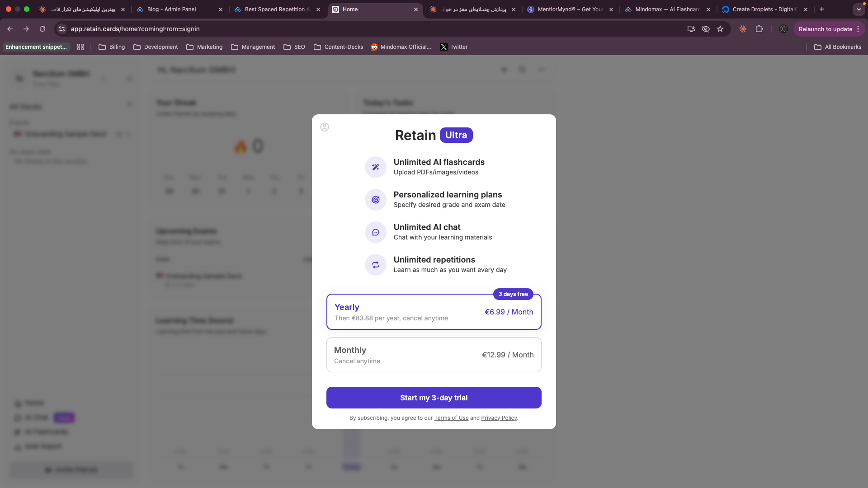
Task: Click the repeat arrows repetitions icon
Action: pos(376,265)
